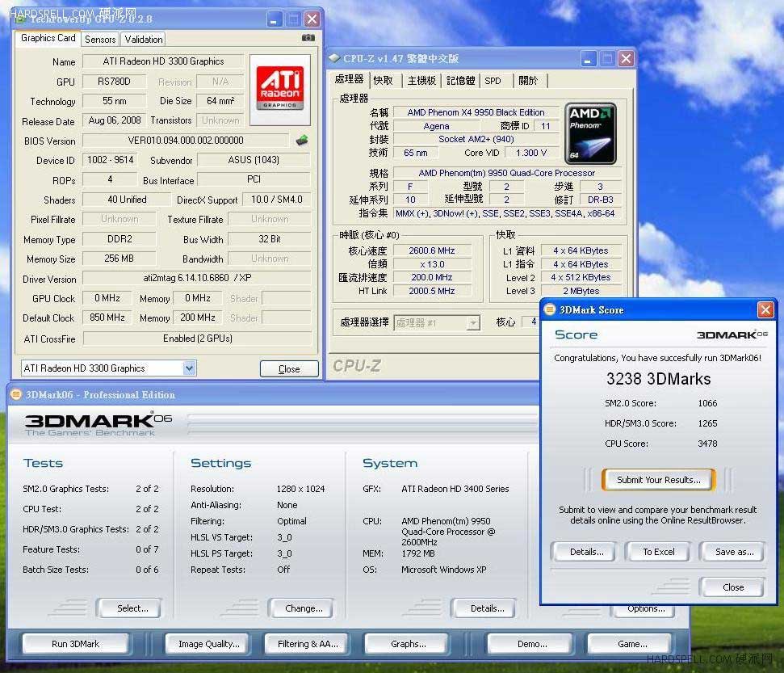This screenshot has width=784, height=673.
Task: Open the Image Quality settings
Action: (x=208, y=644)
